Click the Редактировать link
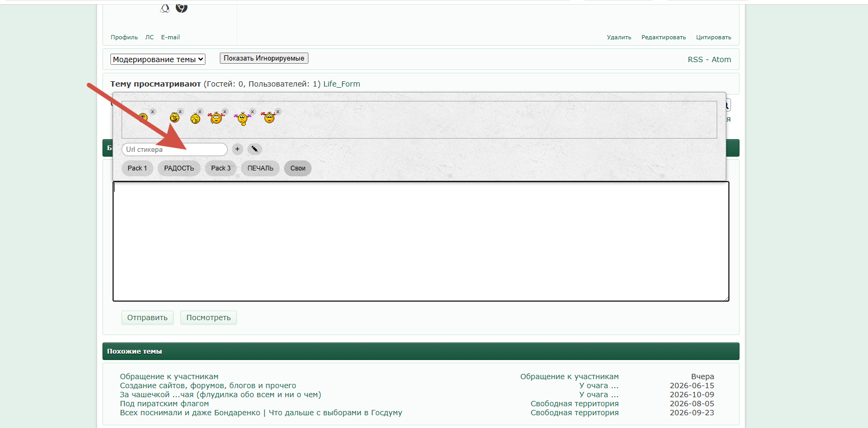The image size is (868, 428). [664, 37]
